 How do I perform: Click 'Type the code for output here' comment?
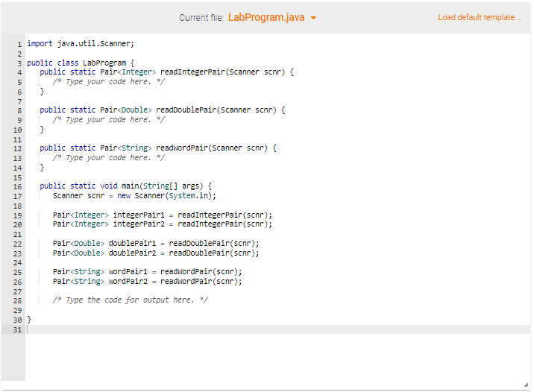(x=130, y=300)
